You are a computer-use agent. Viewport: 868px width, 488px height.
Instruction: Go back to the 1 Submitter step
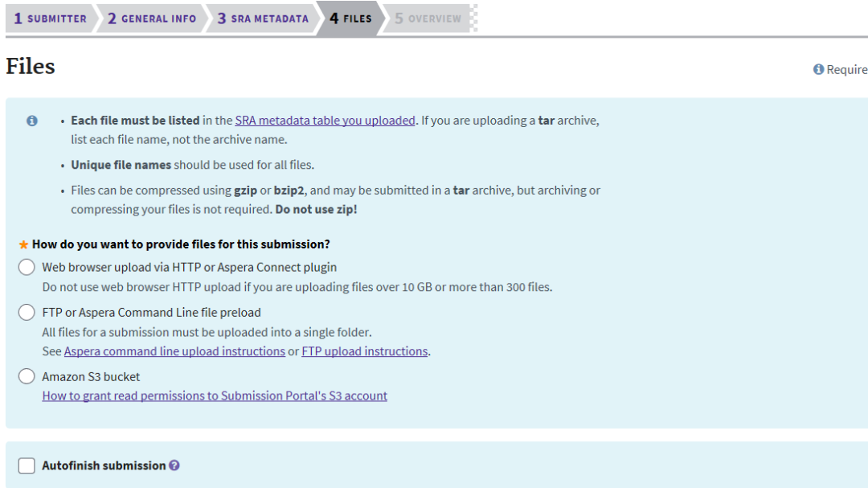point(50,18)
